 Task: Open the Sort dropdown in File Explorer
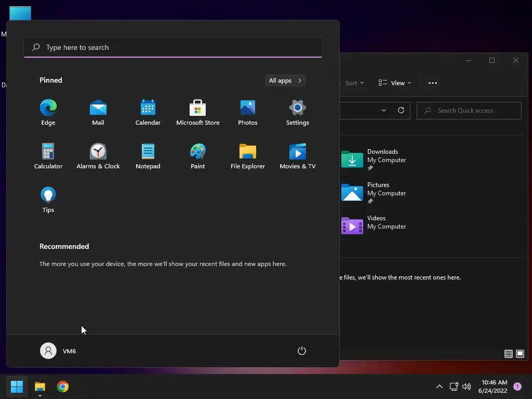tap(354, 83)
